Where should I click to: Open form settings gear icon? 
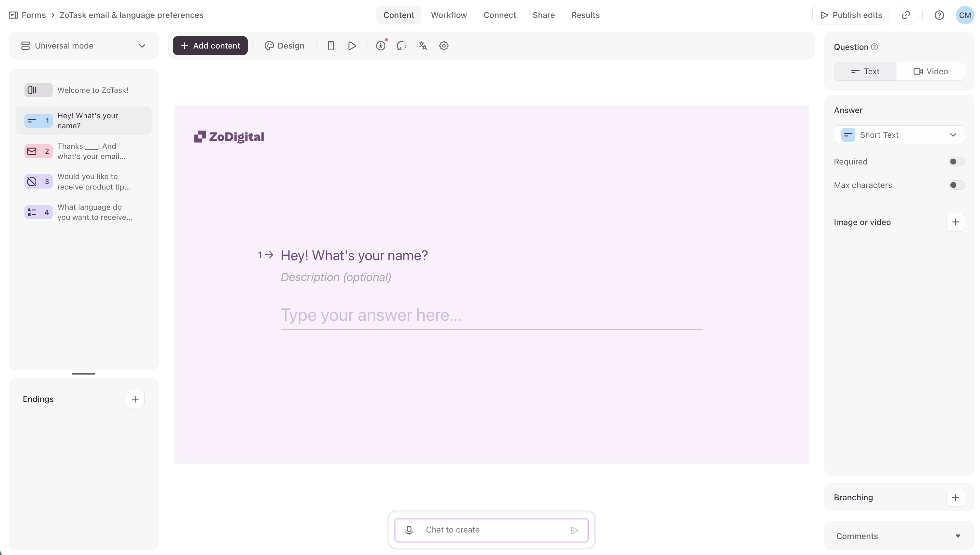(443, 46)
